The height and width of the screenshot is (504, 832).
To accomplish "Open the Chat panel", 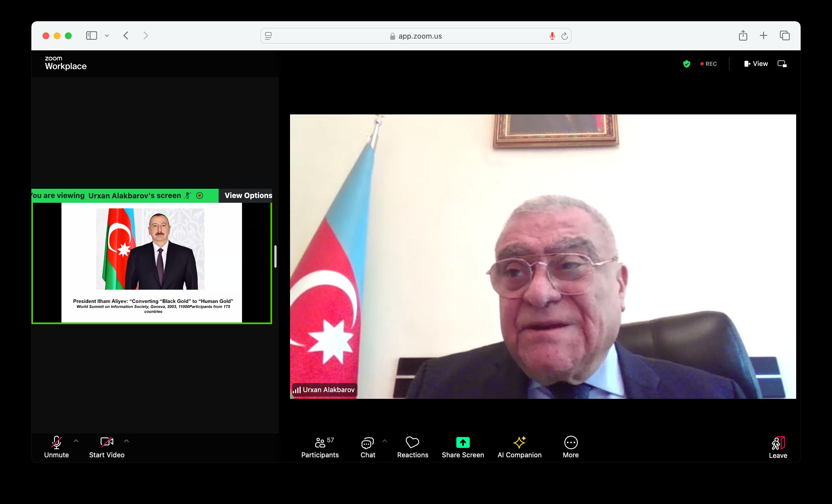I will click(x=367, y=447).
